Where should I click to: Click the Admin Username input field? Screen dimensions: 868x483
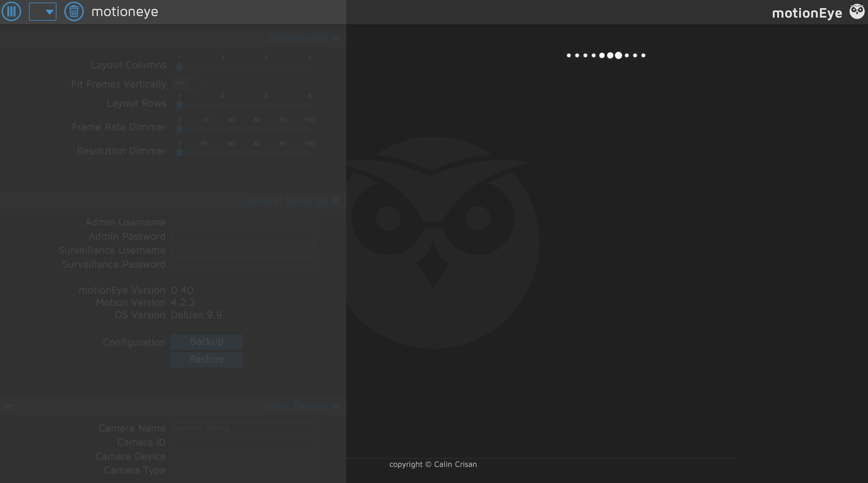[x=243, y=222]
